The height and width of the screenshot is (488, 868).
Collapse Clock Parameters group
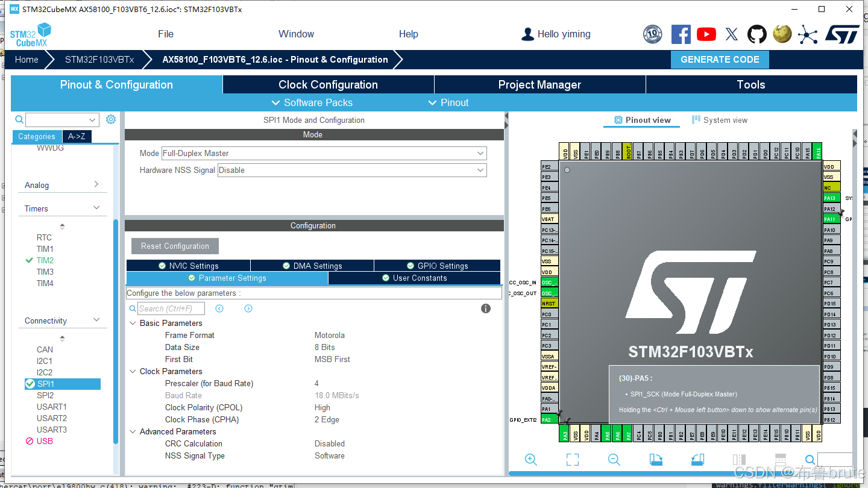pyautogui.click(x=133, y=371)
